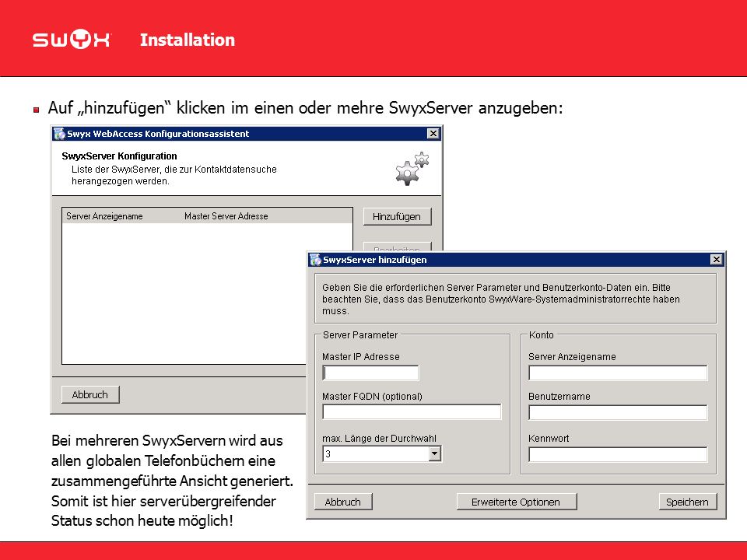Click the Server Anzeigename input field
The height and width of the screenshot is (560, 747).
[618, 373]
